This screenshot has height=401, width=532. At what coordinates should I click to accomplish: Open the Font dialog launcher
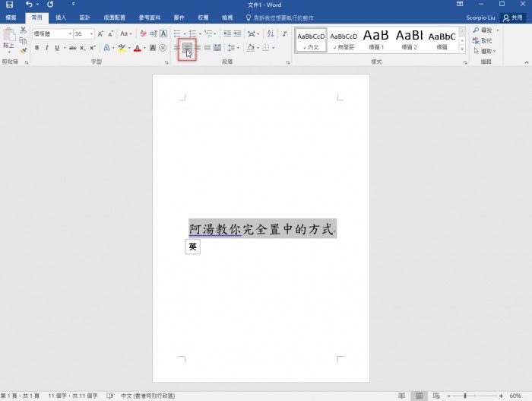pyautogui.click(x=166, y=62)
